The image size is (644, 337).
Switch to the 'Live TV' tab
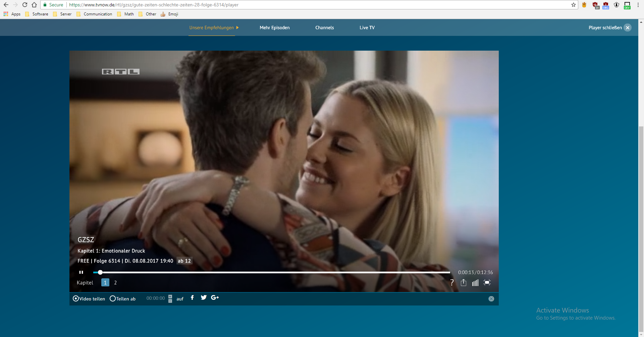tap(367, 28)
